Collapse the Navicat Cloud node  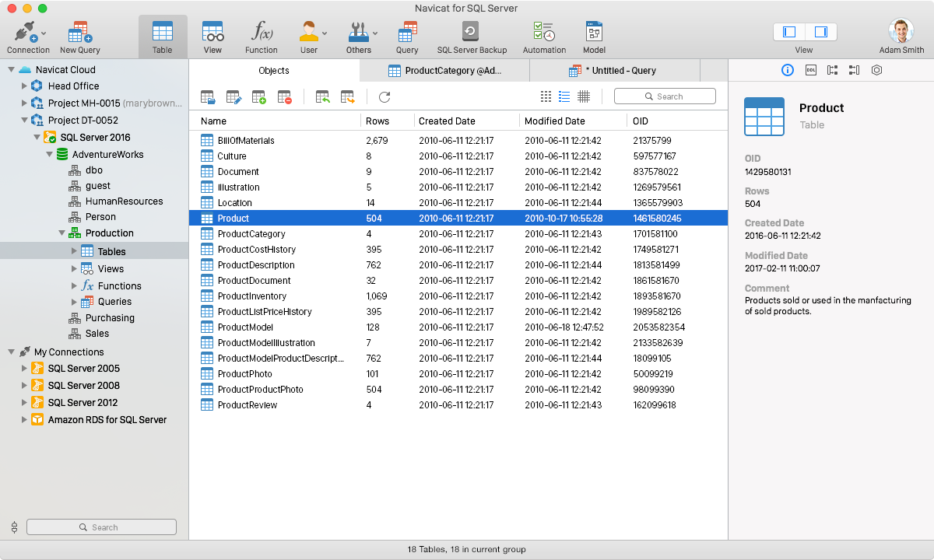11,69
